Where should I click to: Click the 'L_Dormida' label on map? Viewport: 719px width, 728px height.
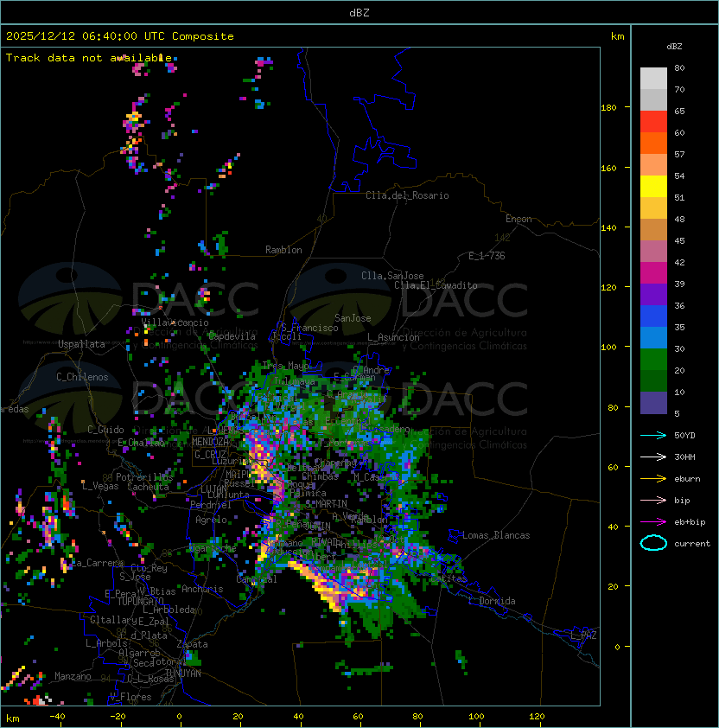coord(492,601)
